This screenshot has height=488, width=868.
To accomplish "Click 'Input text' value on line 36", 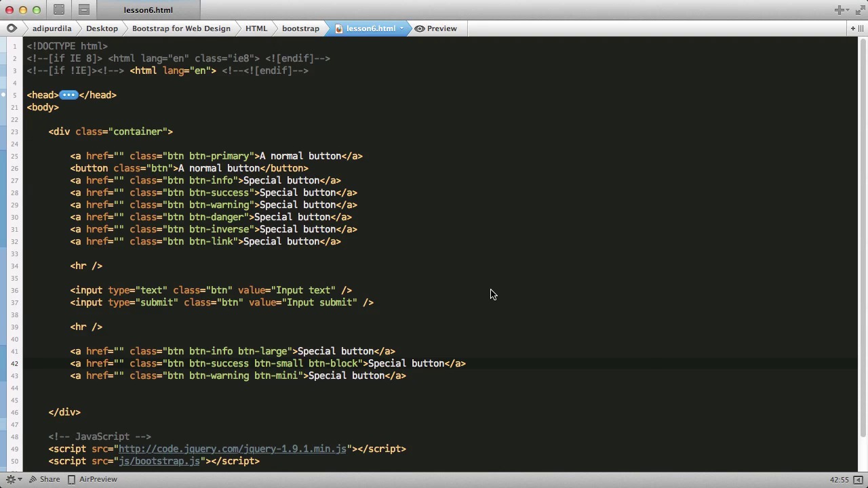I will coord(303,290).
